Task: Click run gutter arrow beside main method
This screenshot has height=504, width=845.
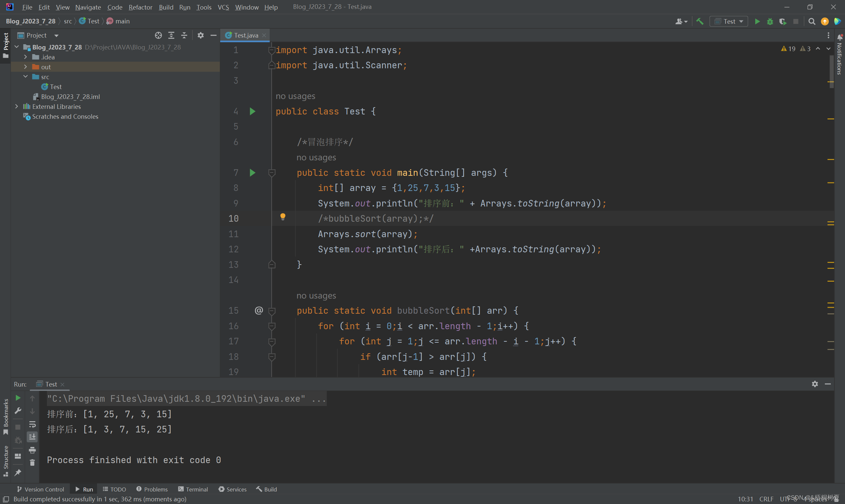Action: (x=253, y=173)
